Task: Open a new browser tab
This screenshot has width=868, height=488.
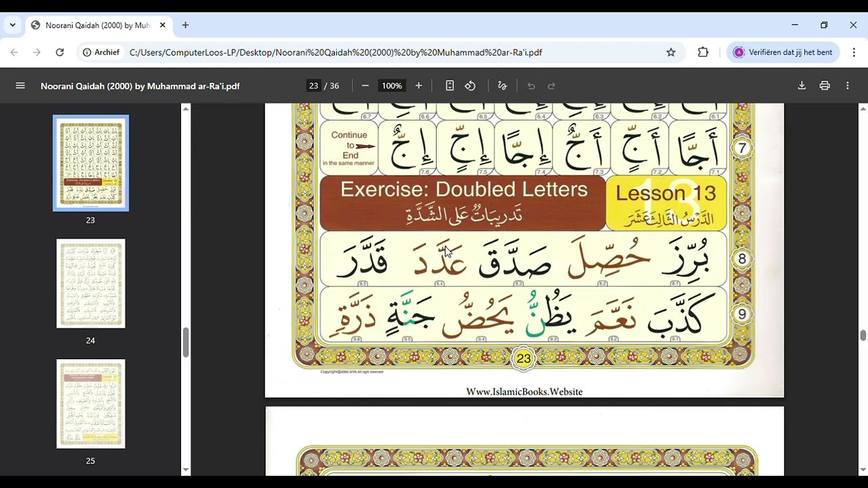Action: (x=185, y=25)
